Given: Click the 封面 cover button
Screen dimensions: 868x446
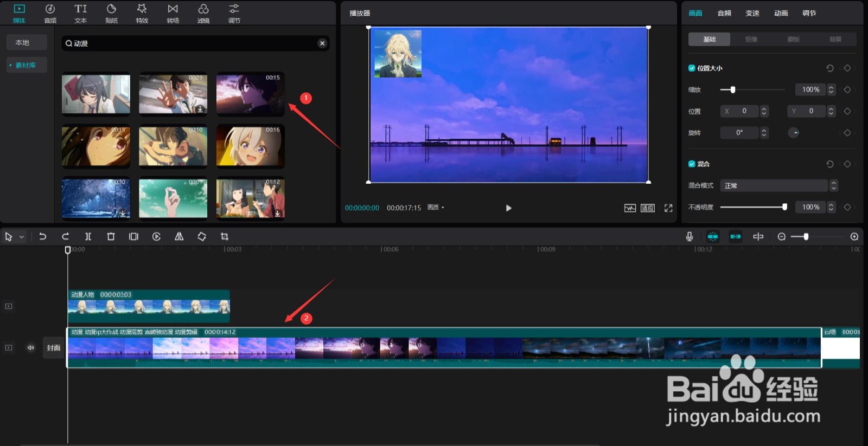Looking at the screenshot, I should click(53, 348).
